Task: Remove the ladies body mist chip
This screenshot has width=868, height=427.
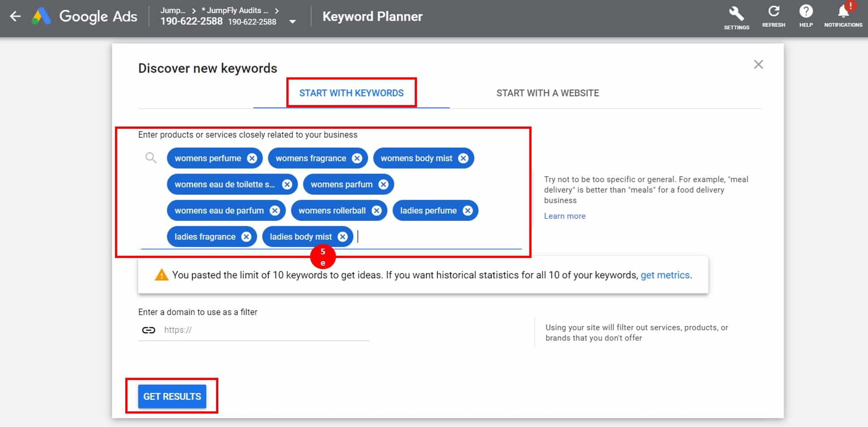Action: click(343, 237)
